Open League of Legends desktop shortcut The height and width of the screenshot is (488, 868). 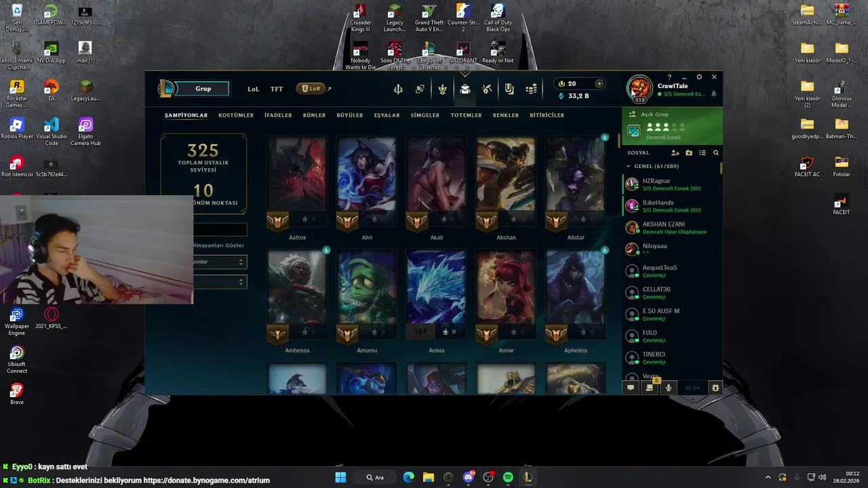point(429,56)
